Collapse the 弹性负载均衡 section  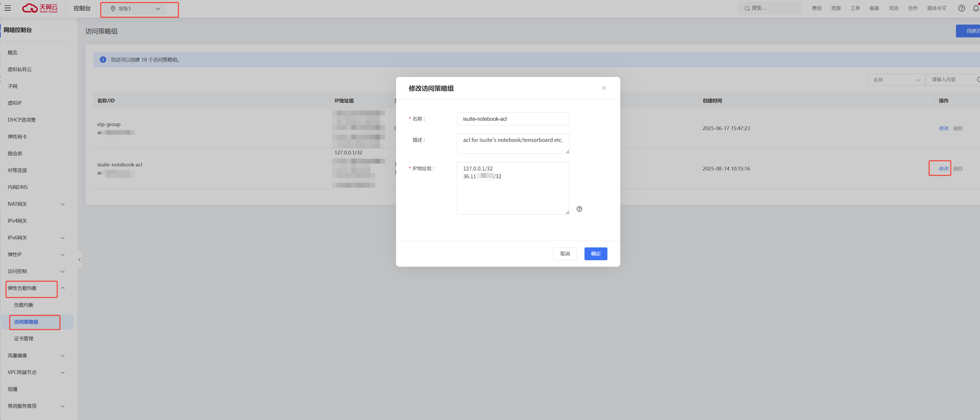tap(62, 288)
